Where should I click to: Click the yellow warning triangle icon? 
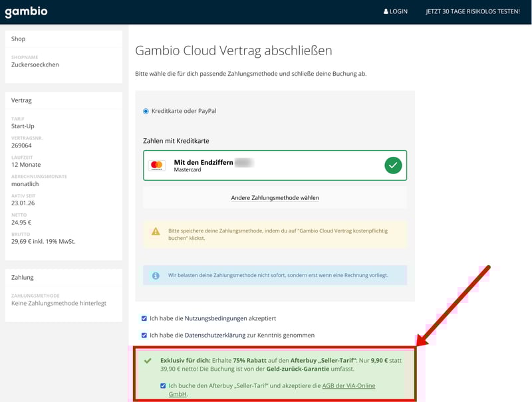(x=156, y=231)
